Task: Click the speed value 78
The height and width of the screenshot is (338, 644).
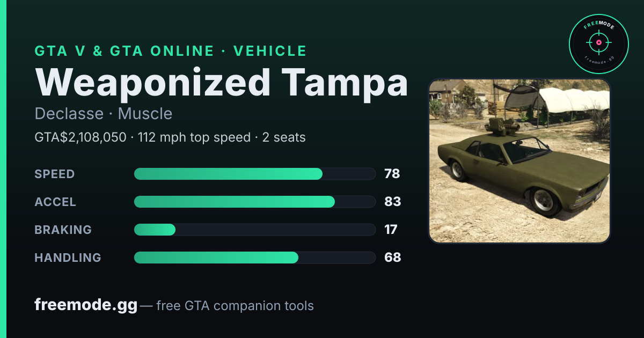Action: (392, 174)
